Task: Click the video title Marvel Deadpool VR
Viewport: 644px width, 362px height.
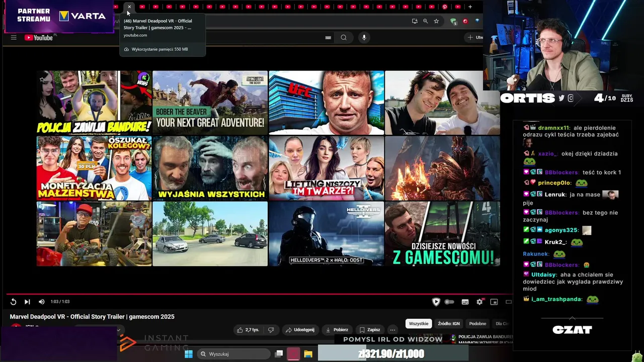Action: click(x=92, y=317)
